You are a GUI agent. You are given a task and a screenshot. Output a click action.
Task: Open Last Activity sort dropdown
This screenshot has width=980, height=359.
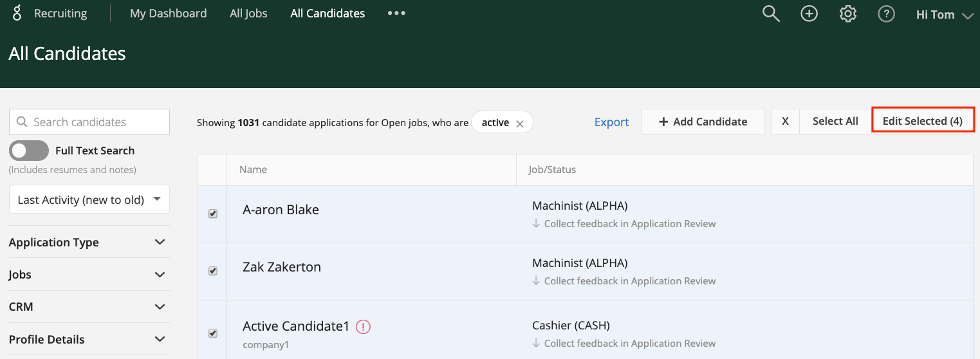[x=89, y=199]
